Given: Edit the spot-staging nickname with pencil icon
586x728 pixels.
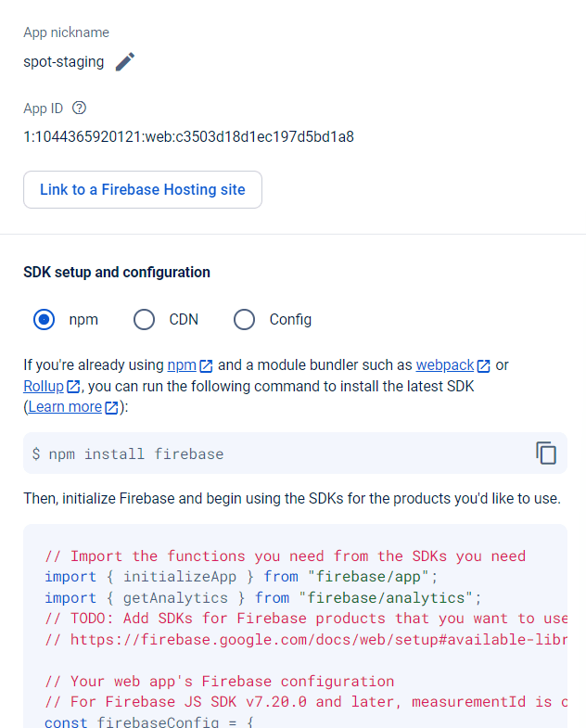Looking at the screenshot, I should (x=125, y=62).
